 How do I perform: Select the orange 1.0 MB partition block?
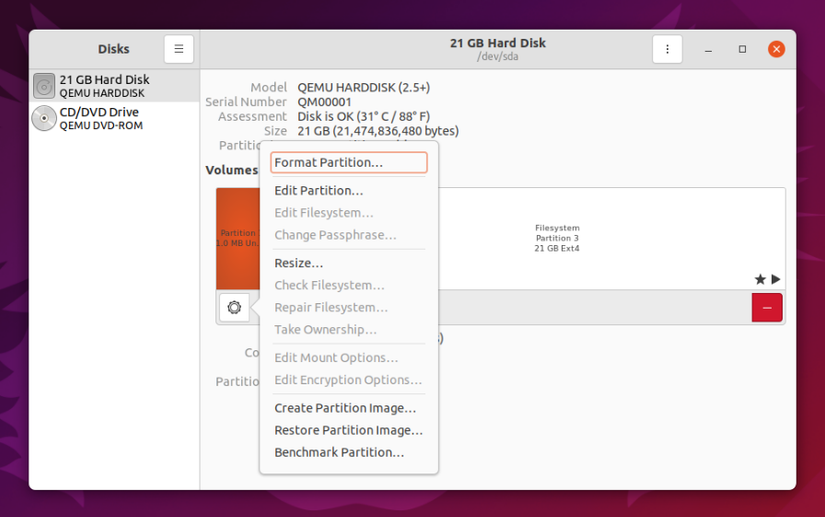click(238, 238)
